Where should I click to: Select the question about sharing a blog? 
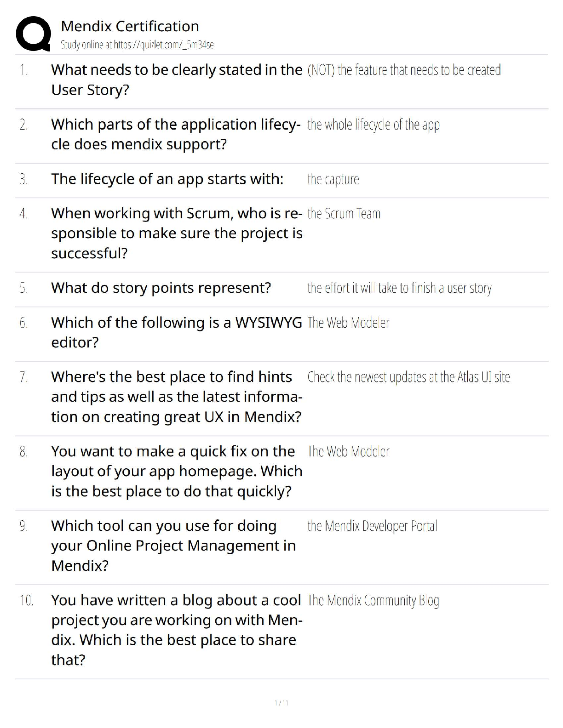point(177,630)
